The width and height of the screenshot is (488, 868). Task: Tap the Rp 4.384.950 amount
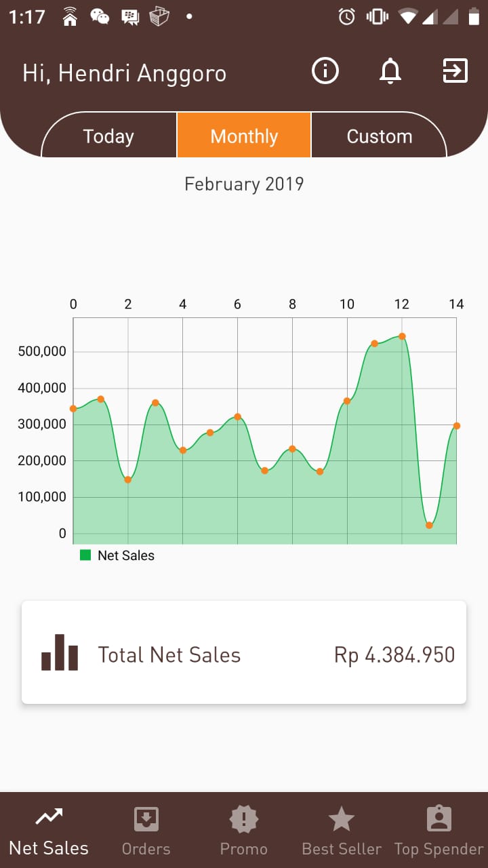394,655
